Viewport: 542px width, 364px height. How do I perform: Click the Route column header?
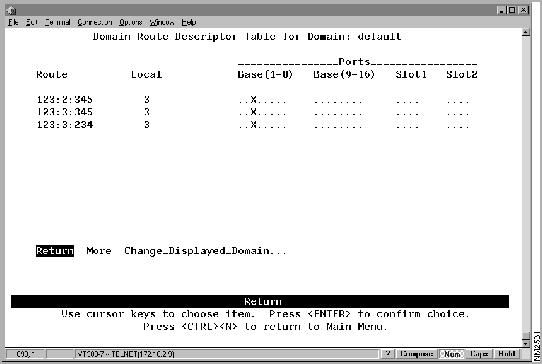pyautogui.click(x=52, y=75)
